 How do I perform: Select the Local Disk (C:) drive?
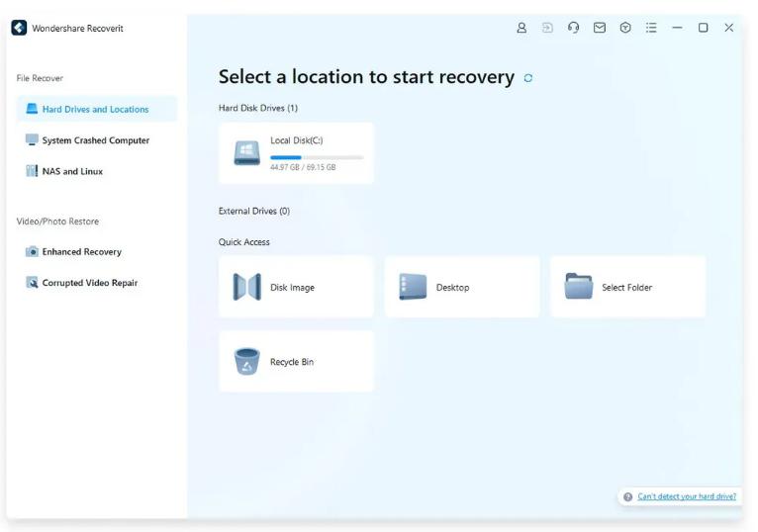296,153
